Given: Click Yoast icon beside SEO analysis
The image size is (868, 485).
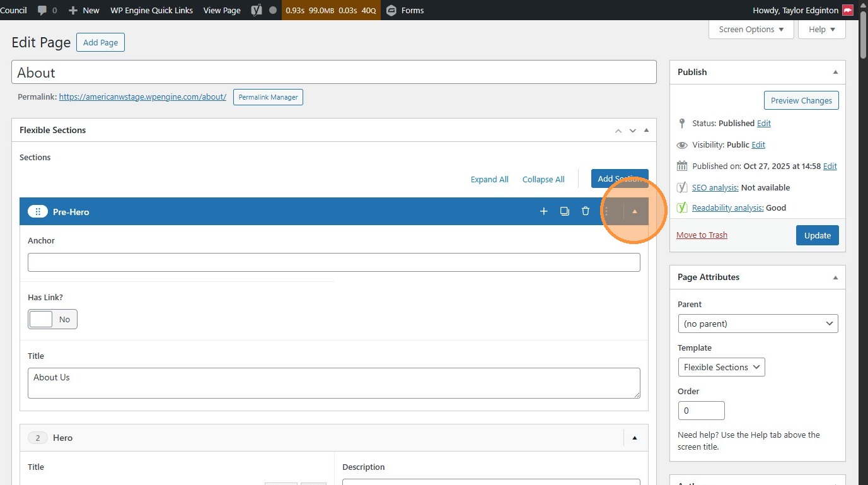Looking at the screenshot, I should tap(682, 187).
